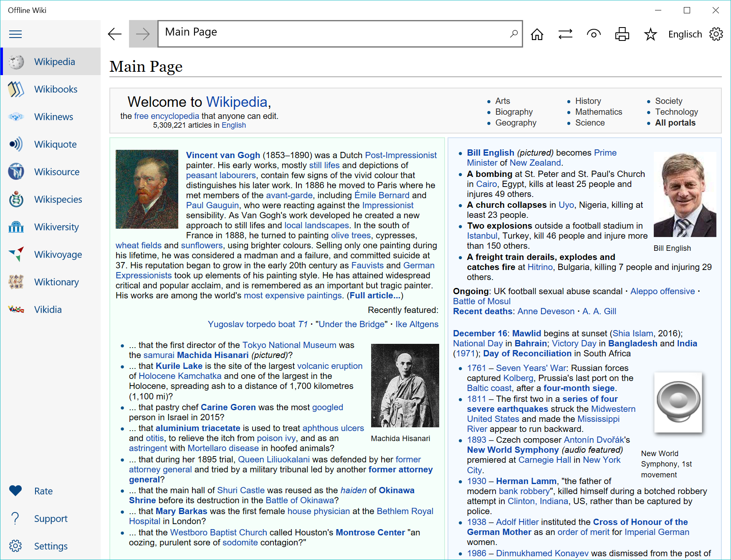Screen dimensions: 731x560
Task: Go forward with the right arrow
Action: click(143, 34)
